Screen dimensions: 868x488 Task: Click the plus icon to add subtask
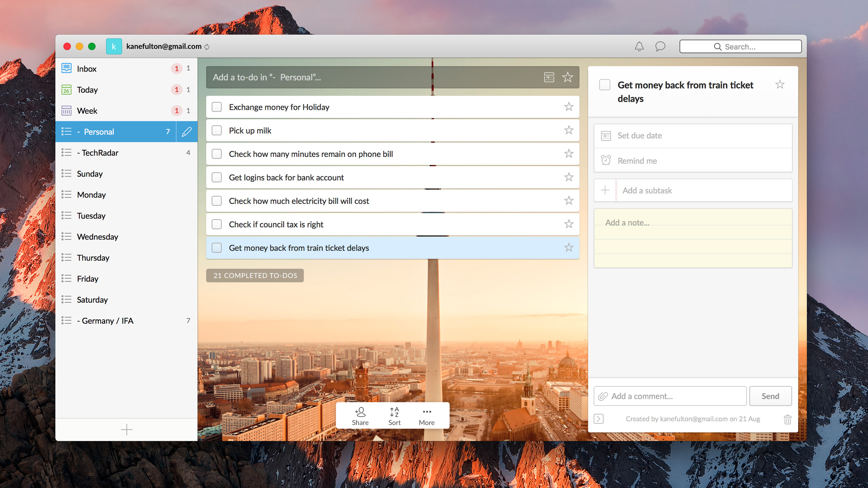(x=605, y=190)
